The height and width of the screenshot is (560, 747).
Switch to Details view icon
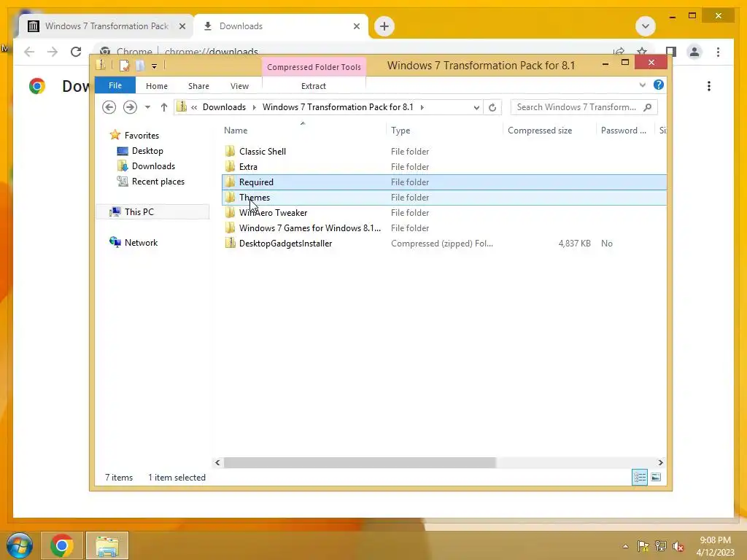click(x=640, y=477)
